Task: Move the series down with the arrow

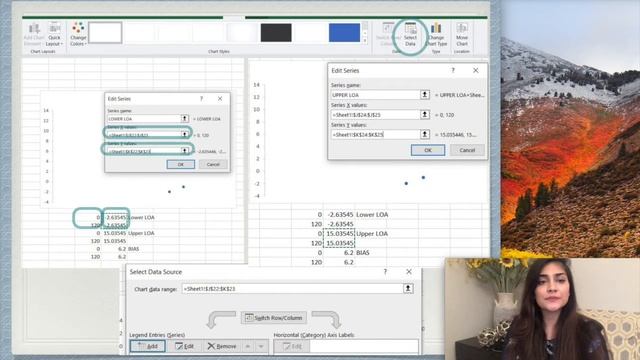Action: (261, 346)
